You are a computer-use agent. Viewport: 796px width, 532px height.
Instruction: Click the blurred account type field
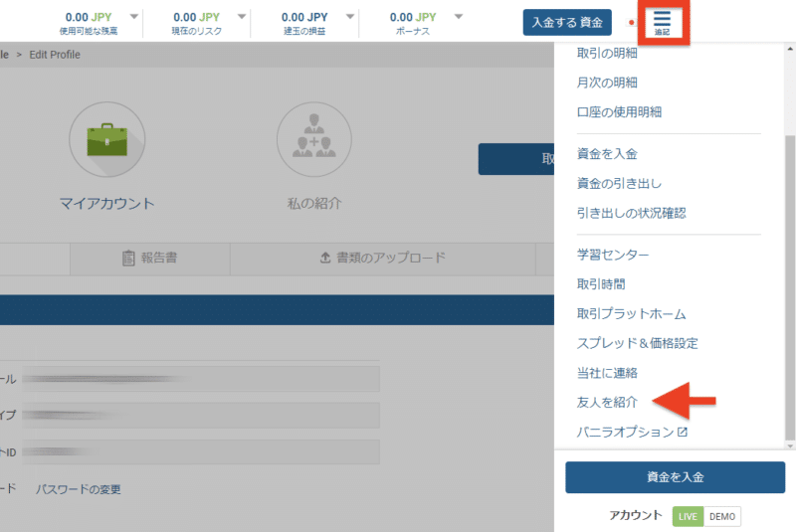pyautogui.click(x=201, y=416)
